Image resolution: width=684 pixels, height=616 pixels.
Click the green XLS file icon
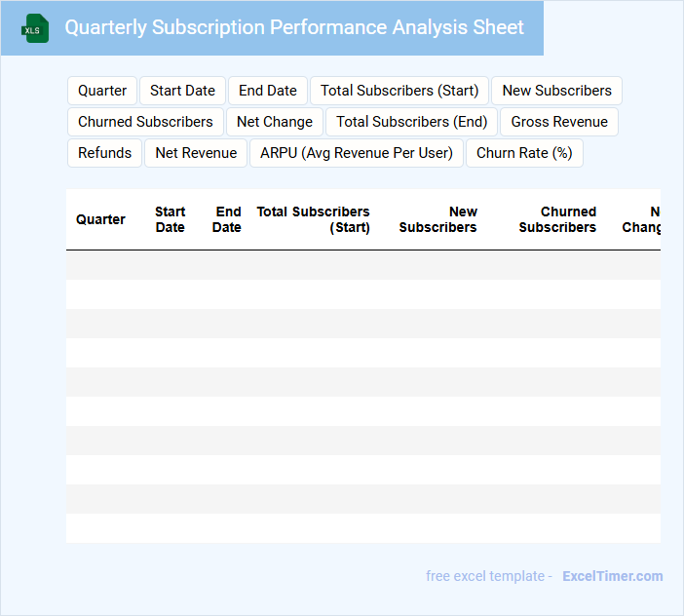35,28
